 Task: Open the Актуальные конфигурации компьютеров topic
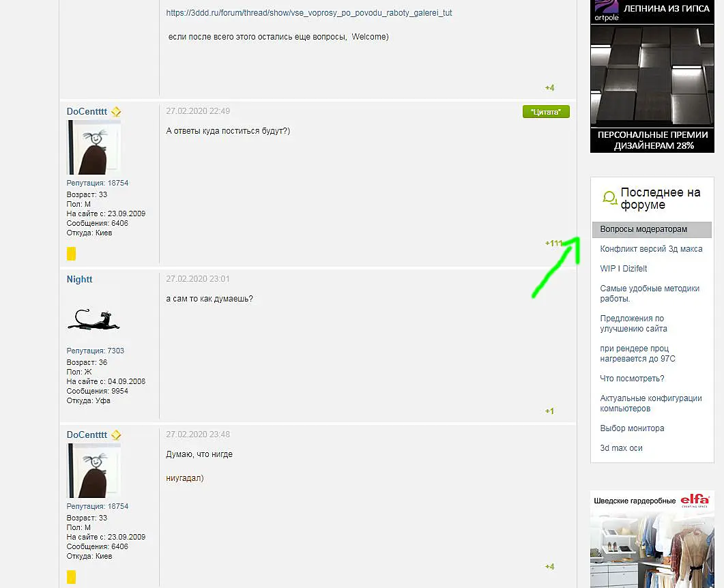(x=651, y=403)
